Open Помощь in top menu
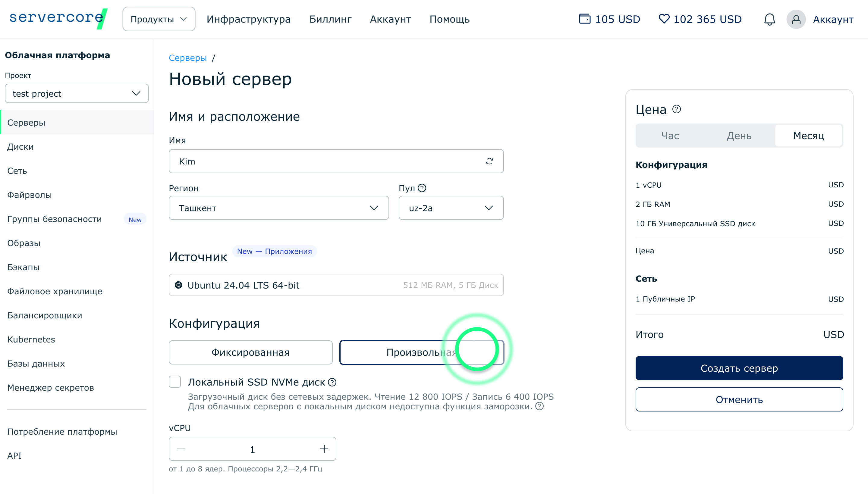This screenshot has height=494, width=868. point(449,19)
